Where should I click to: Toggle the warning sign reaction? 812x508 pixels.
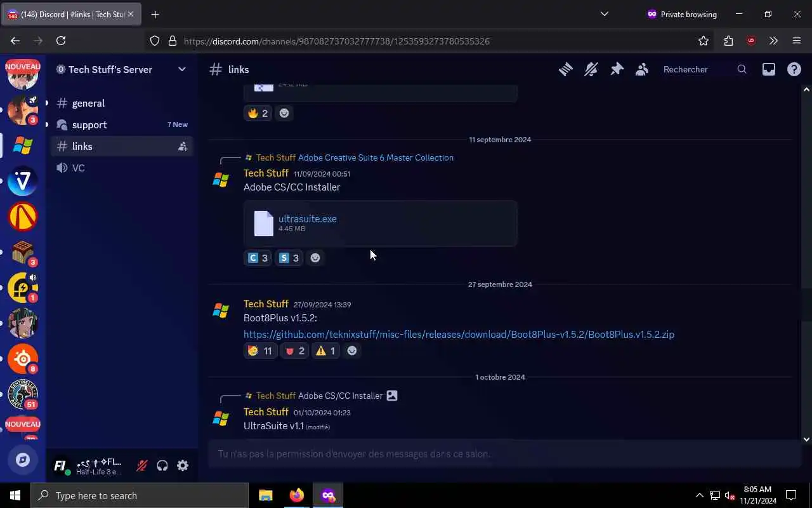click(x=326, y=351)
